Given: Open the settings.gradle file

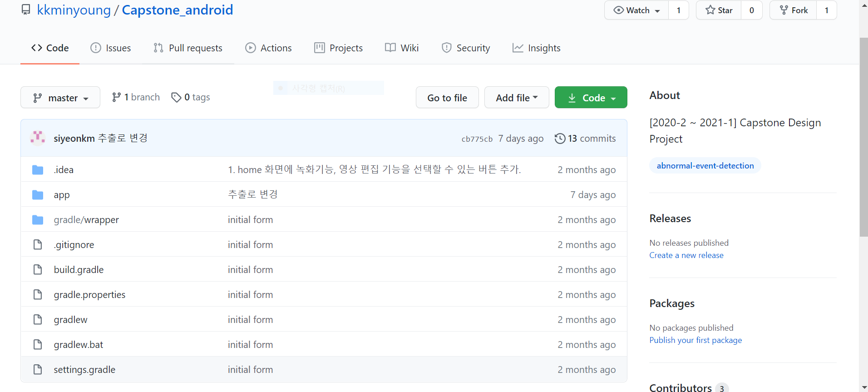Looking at the screenshot, I should (x=84, y=370).
